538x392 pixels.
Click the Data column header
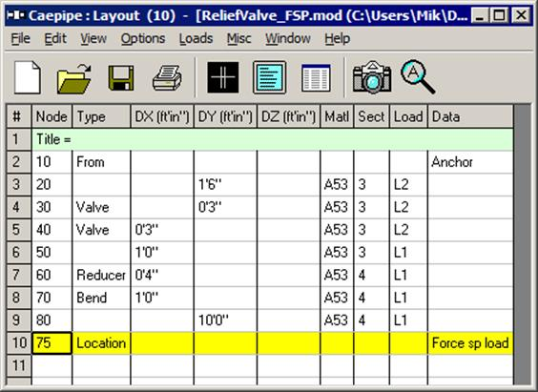click(x=470, y=116)
